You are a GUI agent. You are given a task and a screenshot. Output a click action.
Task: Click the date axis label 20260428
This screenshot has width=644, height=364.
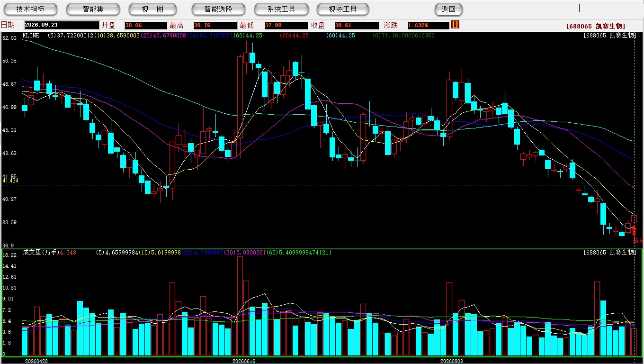click(x=36, y=361)
